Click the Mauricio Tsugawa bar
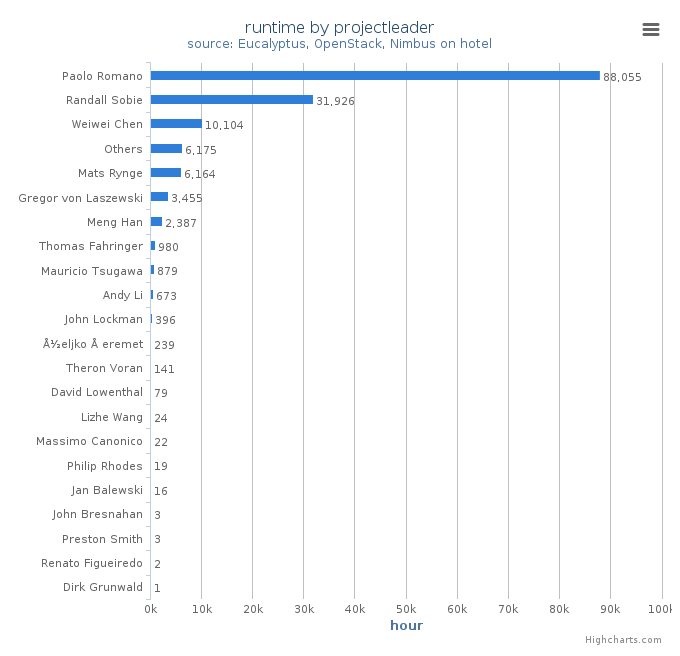The height and width of the screenshot is (656, 680). point(152,270)
